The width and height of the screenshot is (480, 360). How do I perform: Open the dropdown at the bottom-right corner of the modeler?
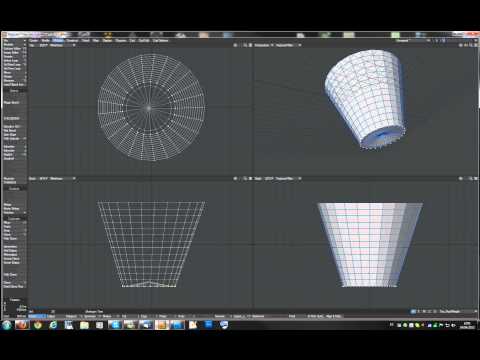(457, 311)
